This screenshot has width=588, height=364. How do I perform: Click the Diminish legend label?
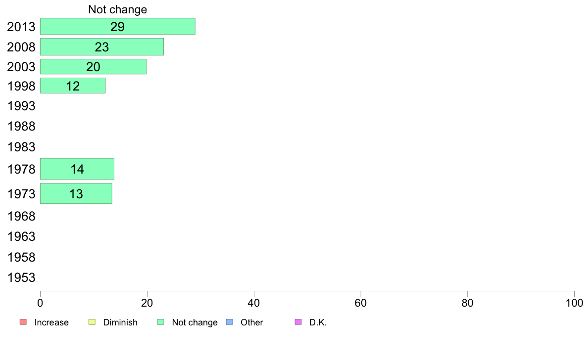pyautogui.click(x=120, y=322)
